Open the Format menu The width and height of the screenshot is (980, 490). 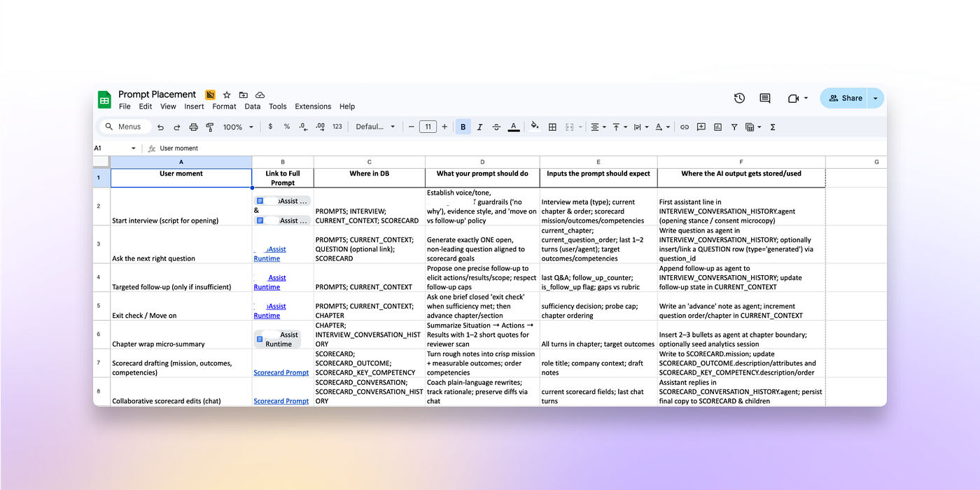[x=224, y=106]
